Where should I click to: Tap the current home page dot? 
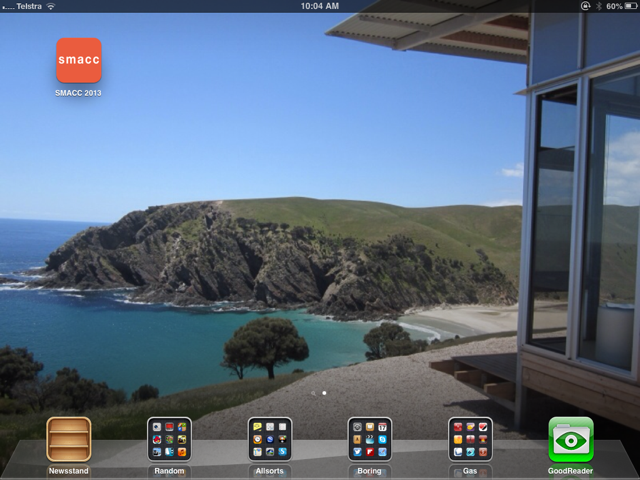324,393
